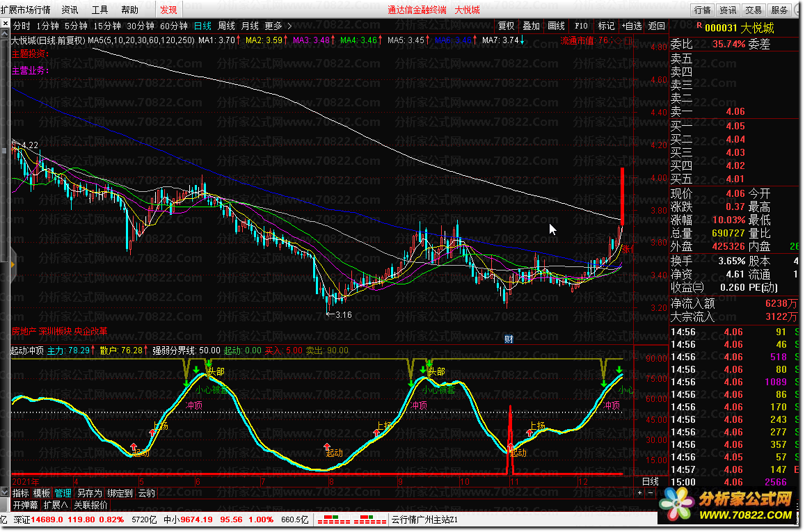Switch to 分时 intraday view
Screen dimensions: 805x532
(x=22, y=26)
